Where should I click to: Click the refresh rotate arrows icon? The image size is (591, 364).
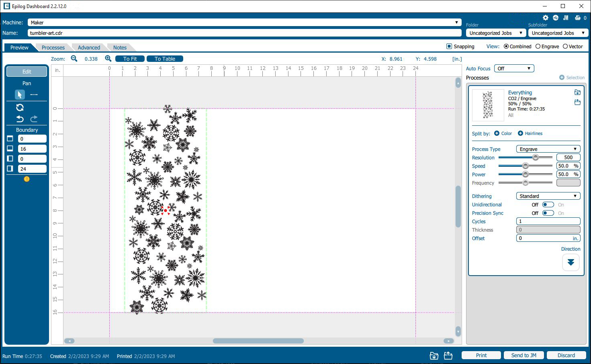[20, 107]
